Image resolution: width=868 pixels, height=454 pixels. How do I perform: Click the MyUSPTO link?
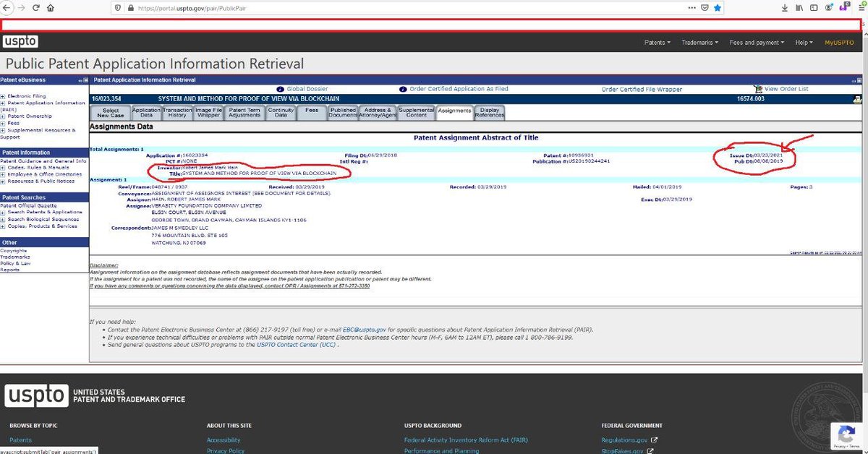click(x=839, y=43)
